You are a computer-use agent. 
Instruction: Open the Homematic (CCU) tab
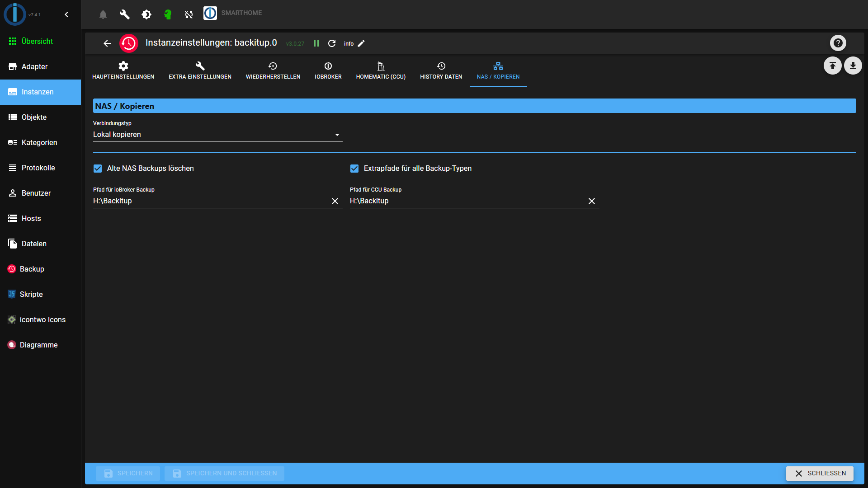point(381,71)
